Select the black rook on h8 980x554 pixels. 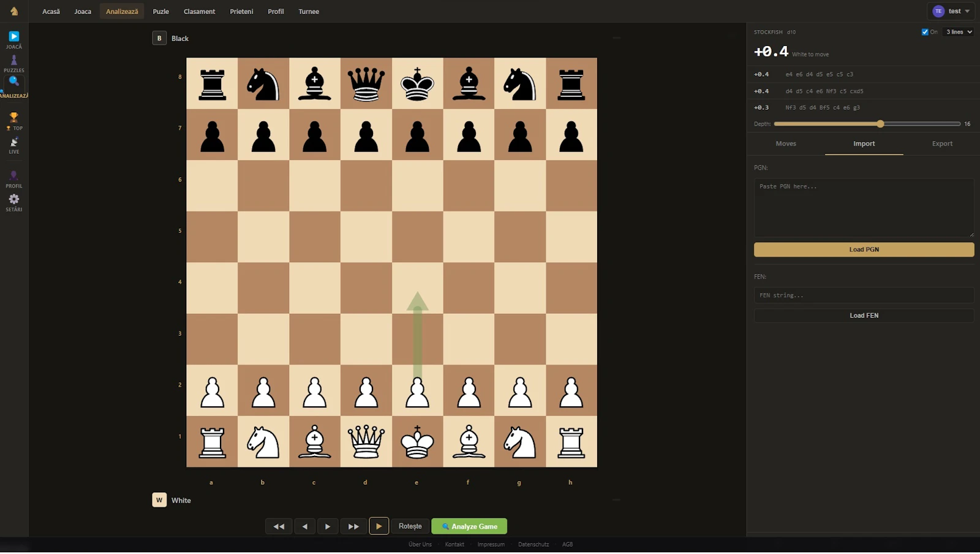coord(571,83)
